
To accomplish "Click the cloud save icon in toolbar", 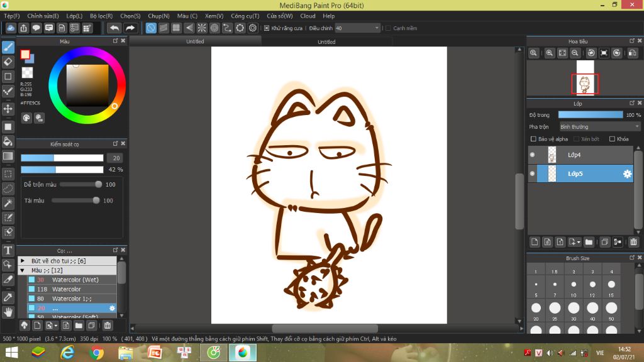I will 11,28.
